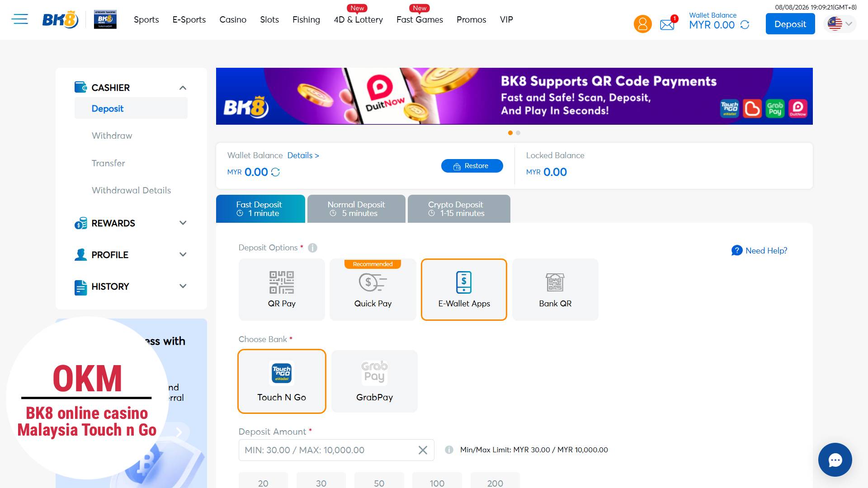Image resolution: width=868 pixels, height=488 pixels.
Task: Open the Casino menu
Action: click(x=233, y=19)
